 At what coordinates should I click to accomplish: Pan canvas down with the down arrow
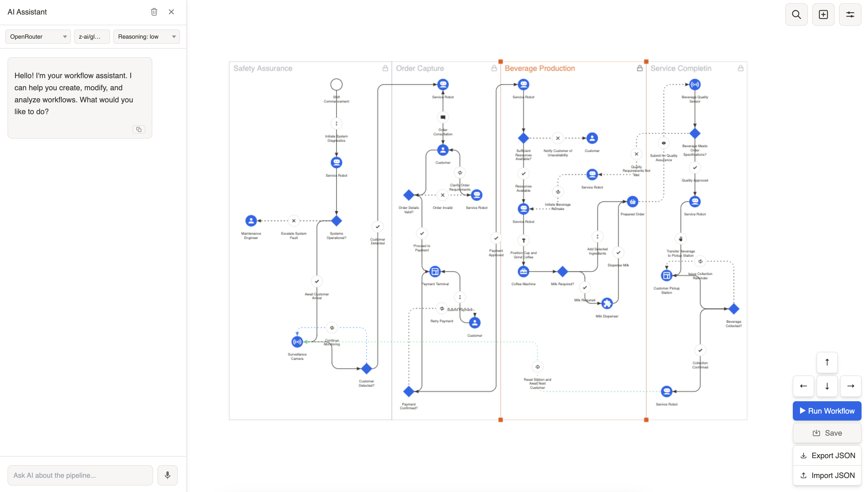pyautogui.click(x=827, y=386)
